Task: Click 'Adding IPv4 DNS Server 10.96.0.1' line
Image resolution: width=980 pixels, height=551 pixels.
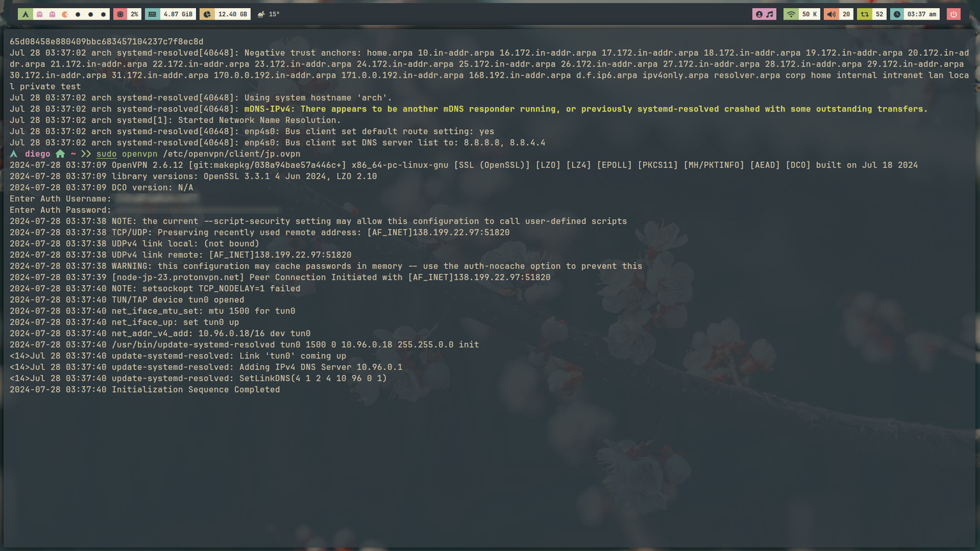Action: [x=206, y=367]
